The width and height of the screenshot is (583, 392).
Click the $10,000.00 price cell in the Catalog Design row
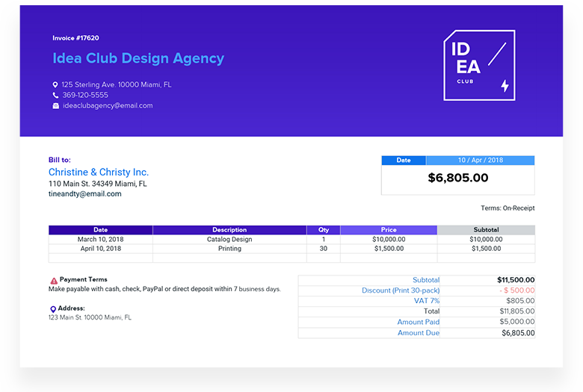389,239
